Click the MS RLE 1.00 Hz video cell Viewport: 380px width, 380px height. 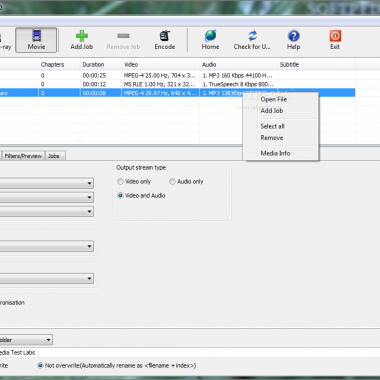pyautogui.click(x=160, y=84)
